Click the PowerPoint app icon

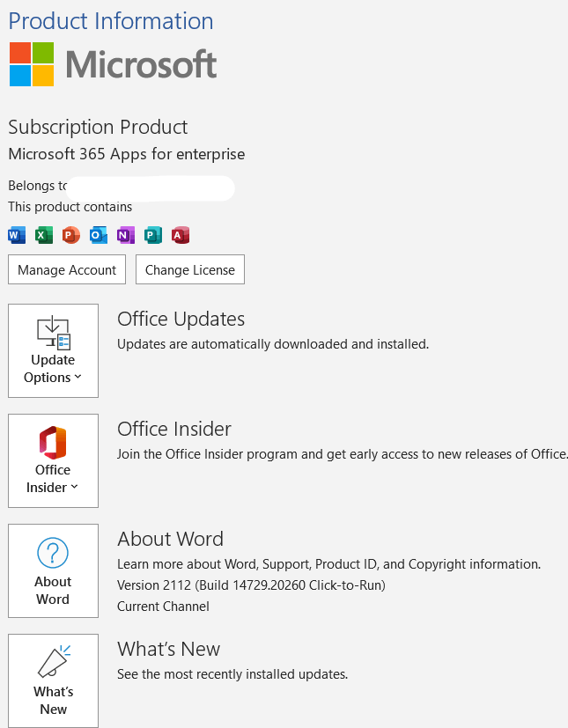tap(71, 235)
